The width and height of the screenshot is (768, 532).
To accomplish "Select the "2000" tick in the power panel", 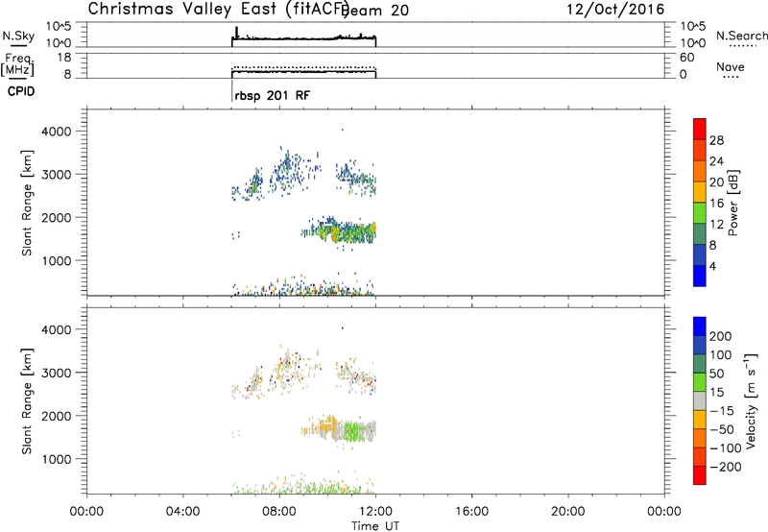I will point(57,217).
